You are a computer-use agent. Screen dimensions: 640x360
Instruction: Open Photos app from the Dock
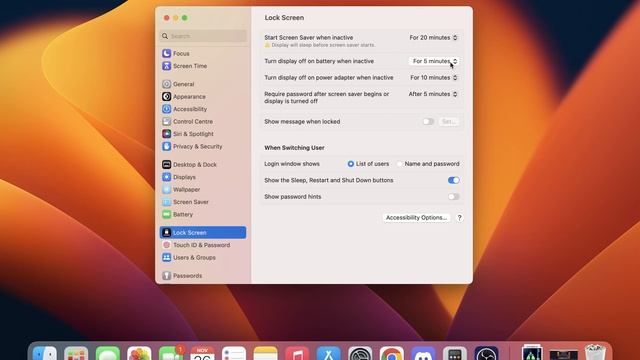coord(139,353)
